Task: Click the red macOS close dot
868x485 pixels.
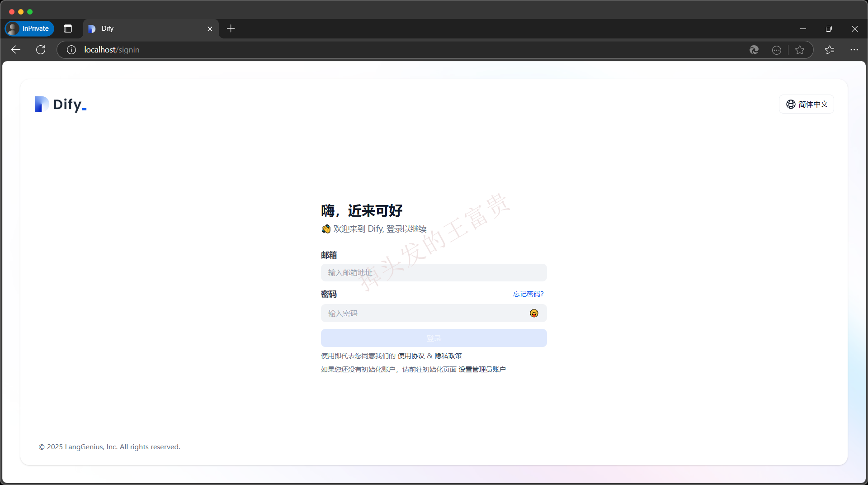Action: click(12, 12)
